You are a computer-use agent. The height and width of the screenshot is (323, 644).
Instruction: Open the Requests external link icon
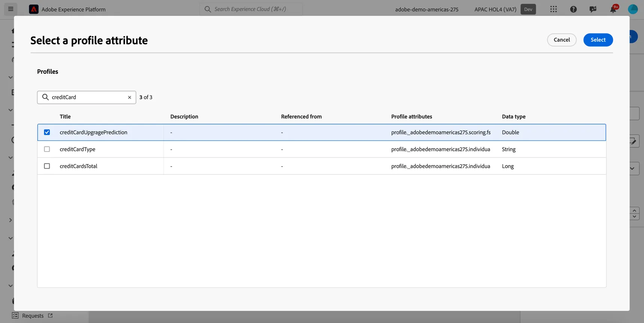point(50,315)
